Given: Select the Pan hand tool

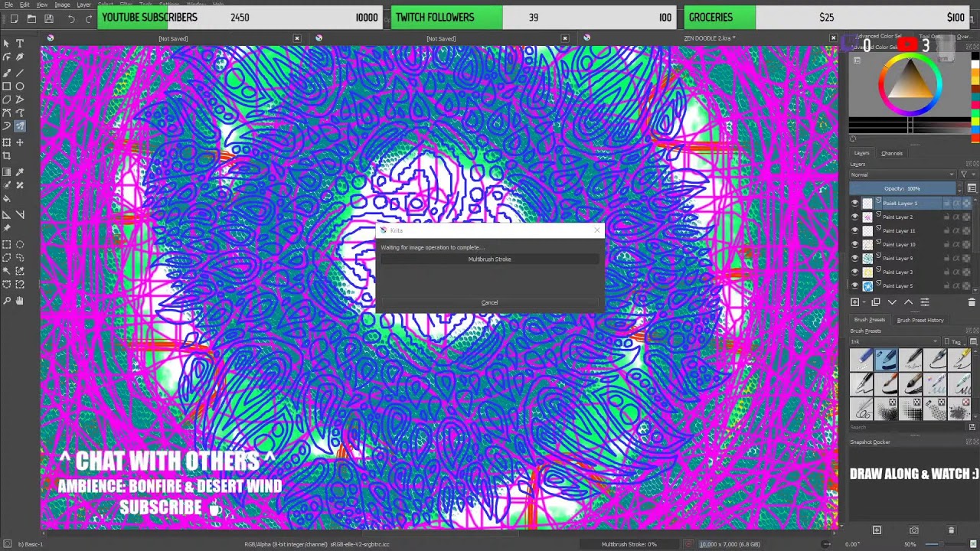Looking at the screenshot, I should (x=20, y=301).
